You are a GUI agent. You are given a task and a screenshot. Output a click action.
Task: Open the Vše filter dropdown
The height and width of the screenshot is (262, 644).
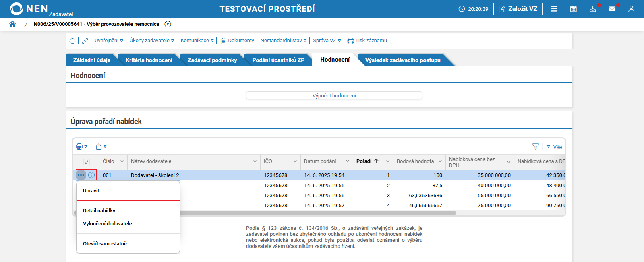554,147
